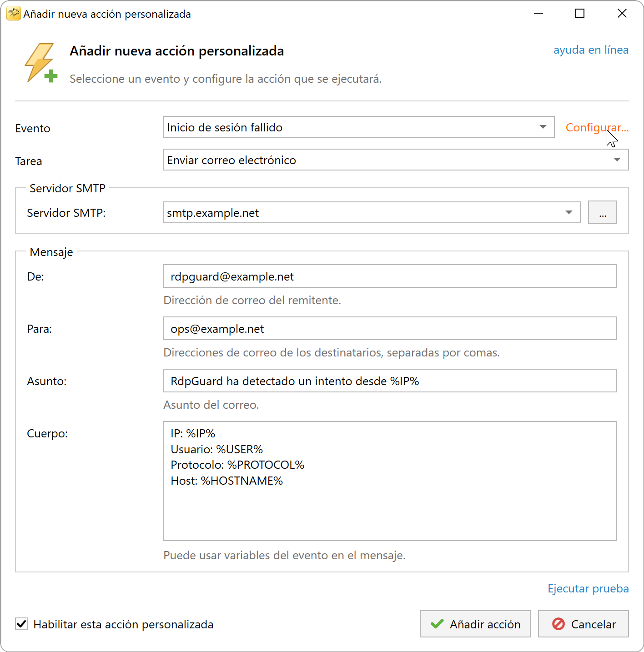The width and height of the screenshot is (644, 652).
Task: Maximize the dialog window
Action: [x=580, y=14]
